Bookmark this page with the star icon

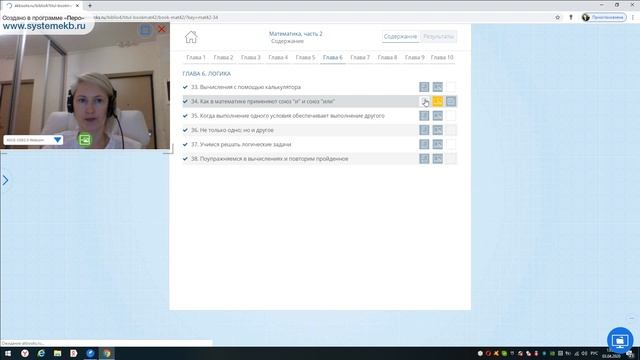[558, 17]
